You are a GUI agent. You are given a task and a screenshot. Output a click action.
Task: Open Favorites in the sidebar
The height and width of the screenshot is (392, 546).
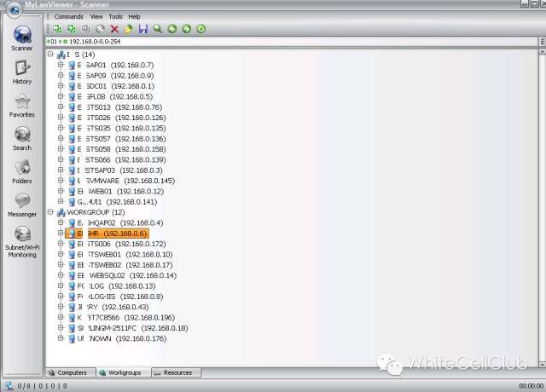click(x=22, y=104)
